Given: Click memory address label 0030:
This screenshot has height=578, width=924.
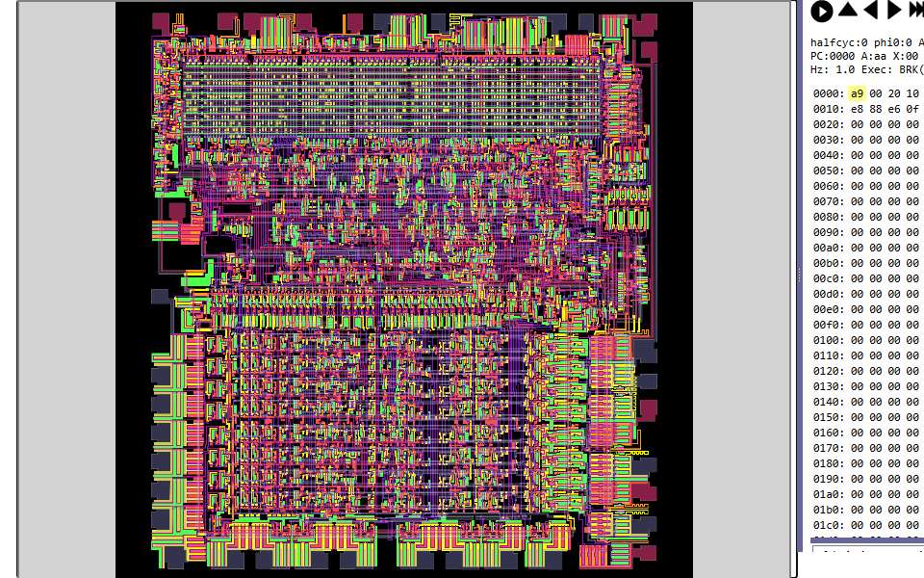Looking at the screenshot, I should click(829, 140).
